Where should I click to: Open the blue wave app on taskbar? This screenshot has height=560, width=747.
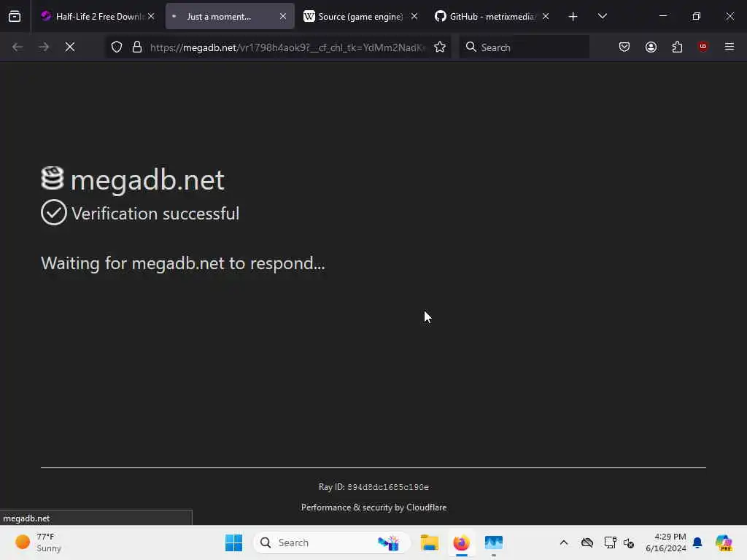(x=494, y=542)
